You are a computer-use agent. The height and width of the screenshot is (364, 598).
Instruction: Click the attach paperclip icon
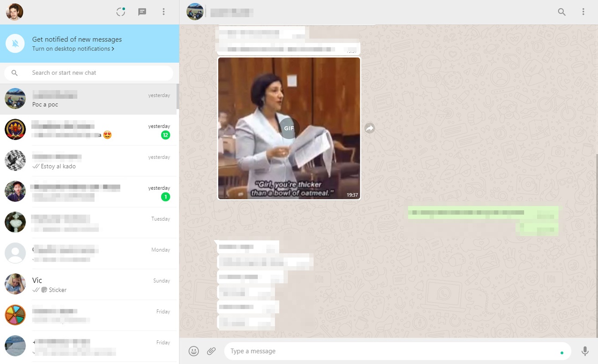211,351
